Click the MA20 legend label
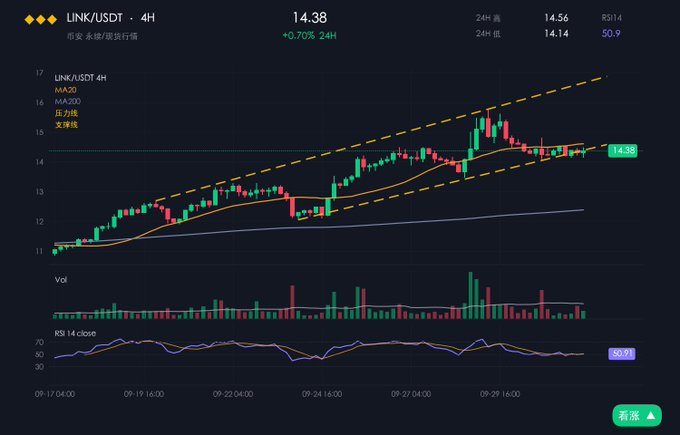The width and height of the screenshot is (680, 435). tap(65, 90)
